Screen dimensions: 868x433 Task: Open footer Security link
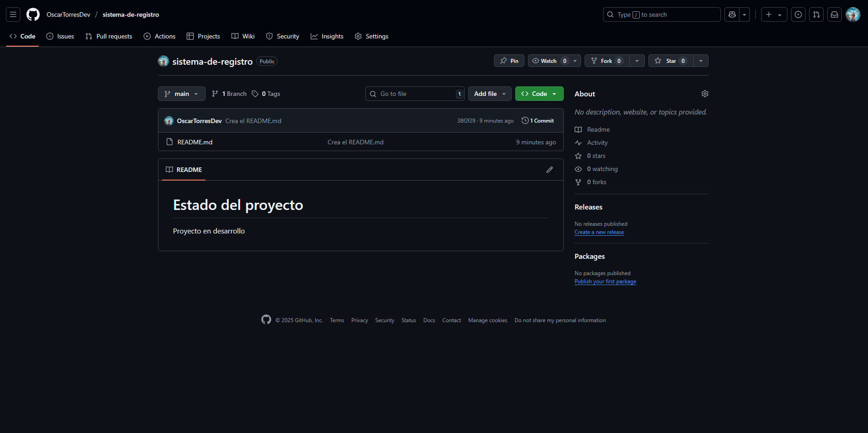(x=384, y=320)
